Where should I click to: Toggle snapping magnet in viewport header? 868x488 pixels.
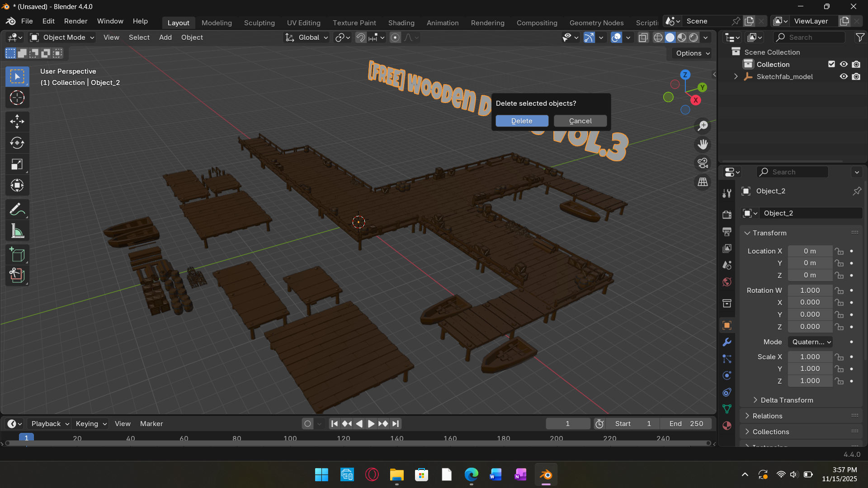[361, 38]
